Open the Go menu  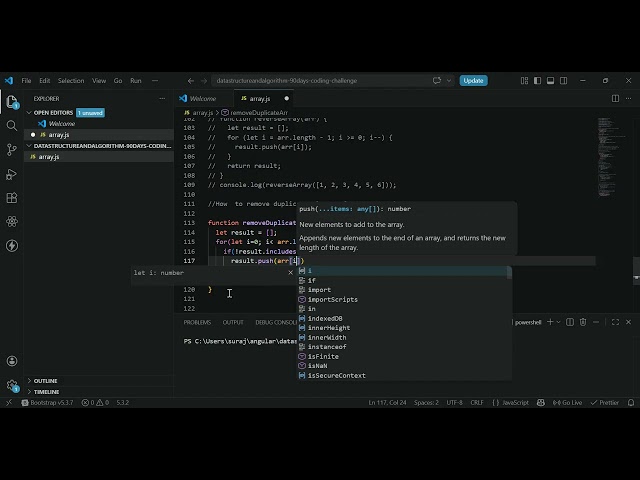coord(118,80)
